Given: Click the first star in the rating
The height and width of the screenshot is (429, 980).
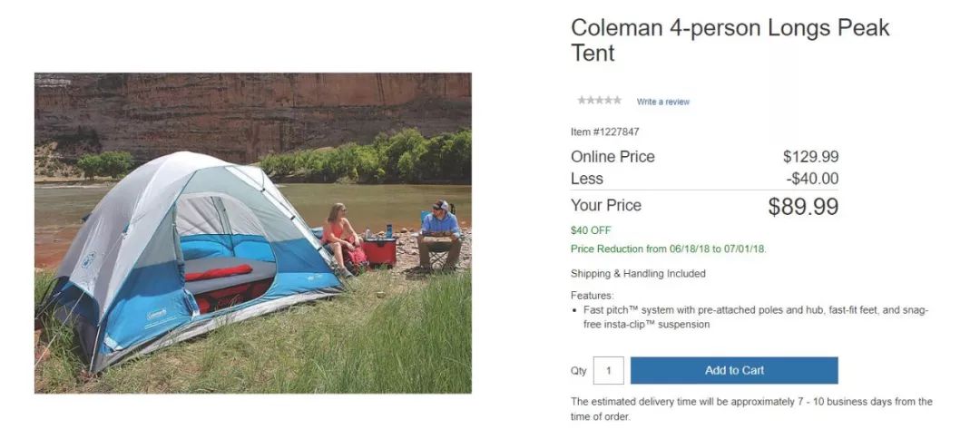Looking at the screenshot, I should [x=582, y=101].
